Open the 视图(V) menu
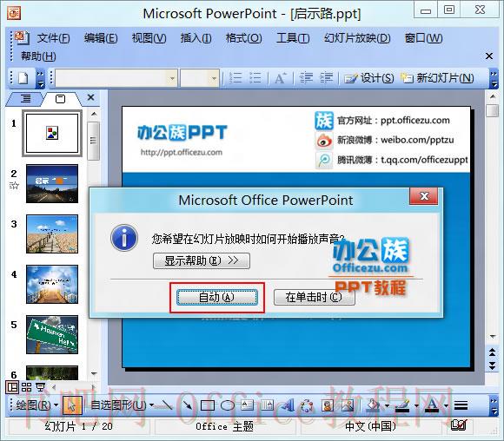 pyautogui.click(x=149, y=38)
